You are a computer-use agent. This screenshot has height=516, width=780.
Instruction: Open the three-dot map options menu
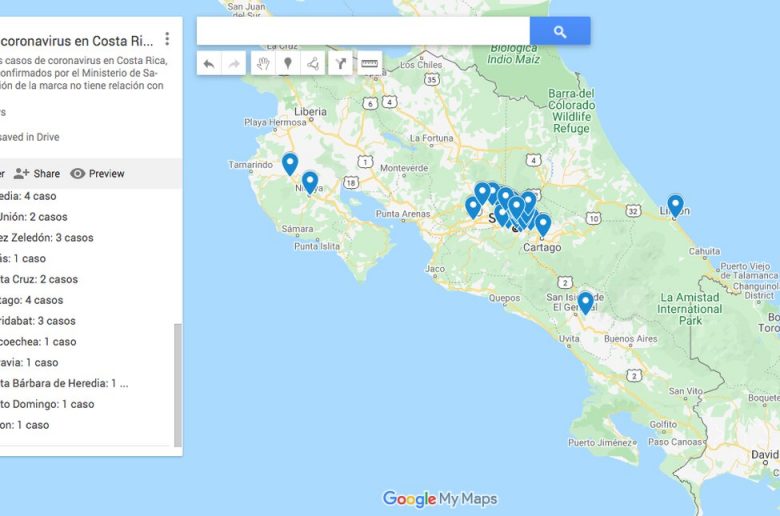tap(167, 40)
